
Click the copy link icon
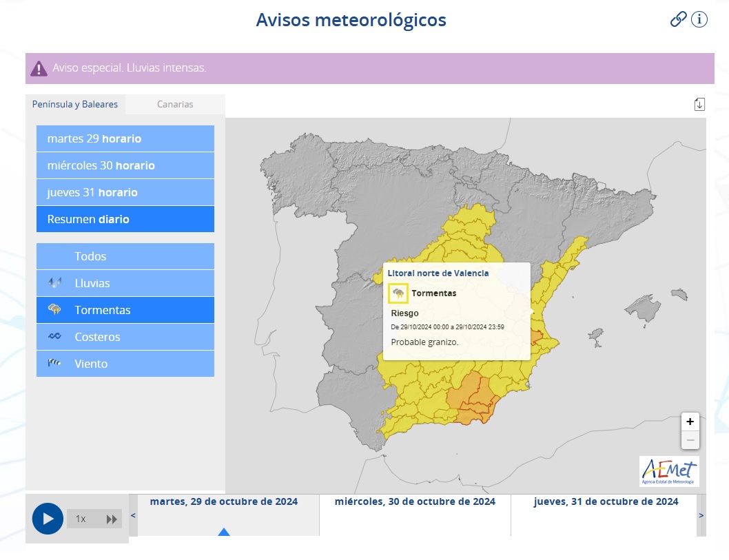(678, 19)
